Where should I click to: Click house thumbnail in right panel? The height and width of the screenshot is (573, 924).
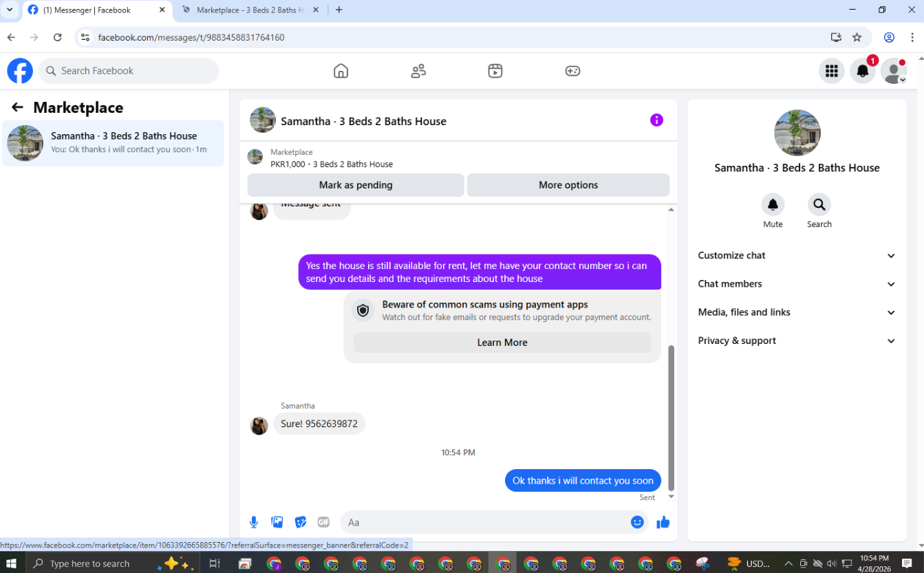click(797, 133)
